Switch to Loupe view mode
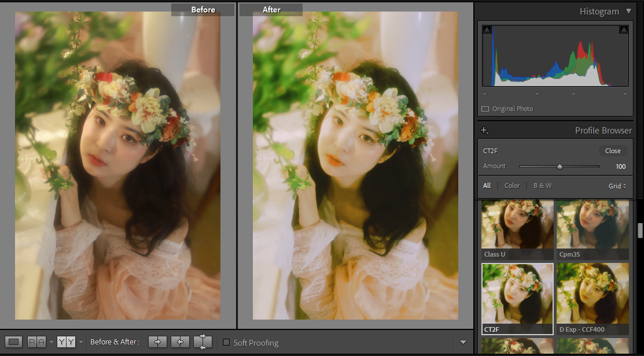644x356 pixels. (x=14, y=342)
